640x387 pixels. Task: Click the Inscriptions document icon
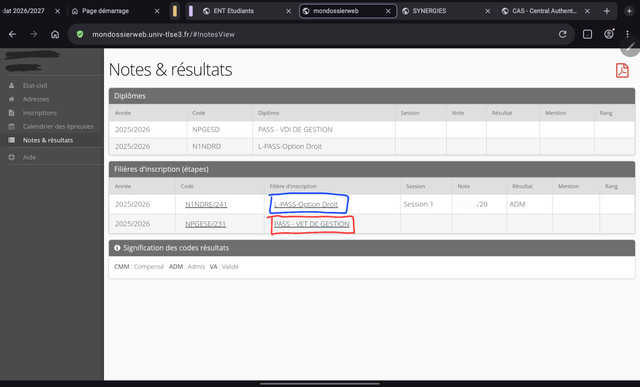[x=11, y=113]
